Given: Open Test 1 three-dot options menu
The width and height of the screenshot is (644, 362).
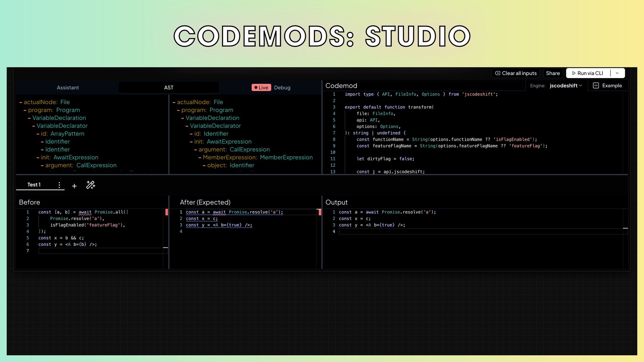Looking at the screenshot, I should point(59,185).
